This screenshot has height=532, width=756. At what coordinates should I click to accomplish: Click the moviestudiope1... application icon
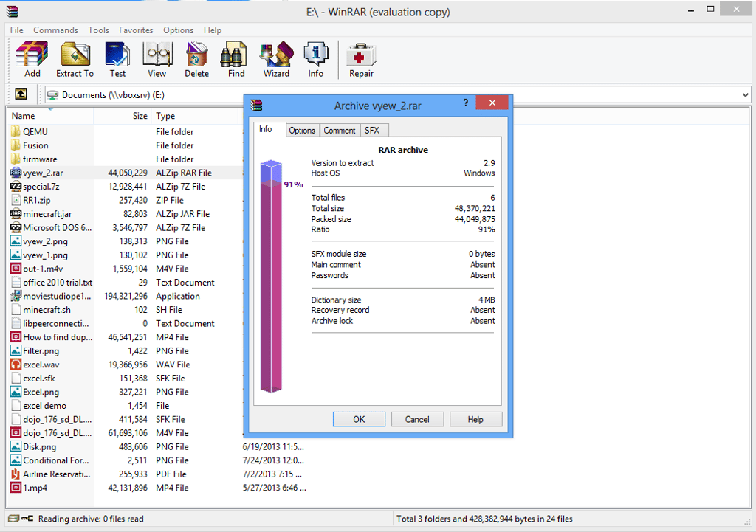click(16, 296)
